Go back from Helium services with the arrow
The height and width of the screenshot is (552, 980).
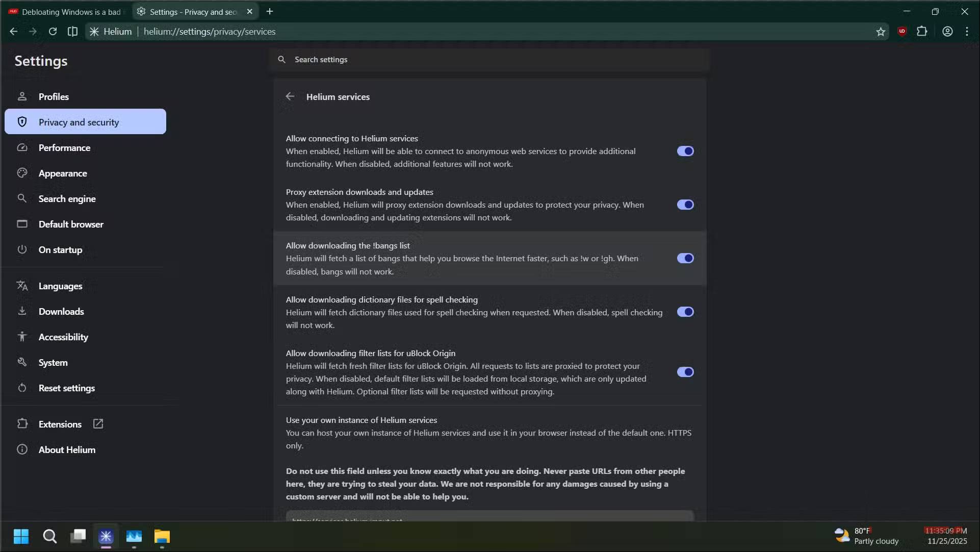pos(290,96)
